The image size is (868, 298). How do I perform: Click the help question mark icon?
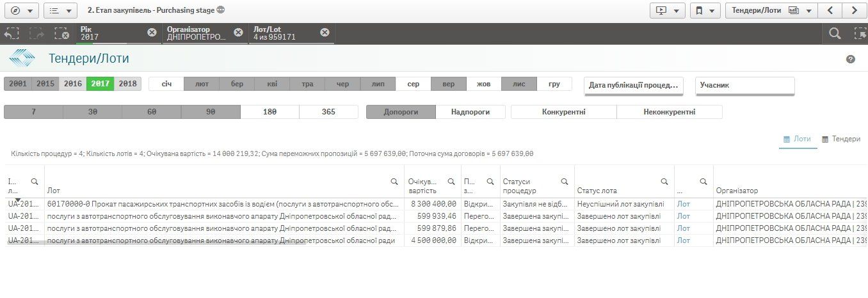(x=851, y=59)
